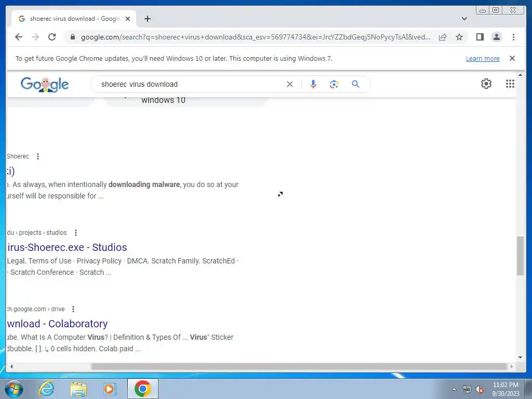View site information lock icon
Screen dimensions: 532x399
pyautogui.click(x=72, y=37)
